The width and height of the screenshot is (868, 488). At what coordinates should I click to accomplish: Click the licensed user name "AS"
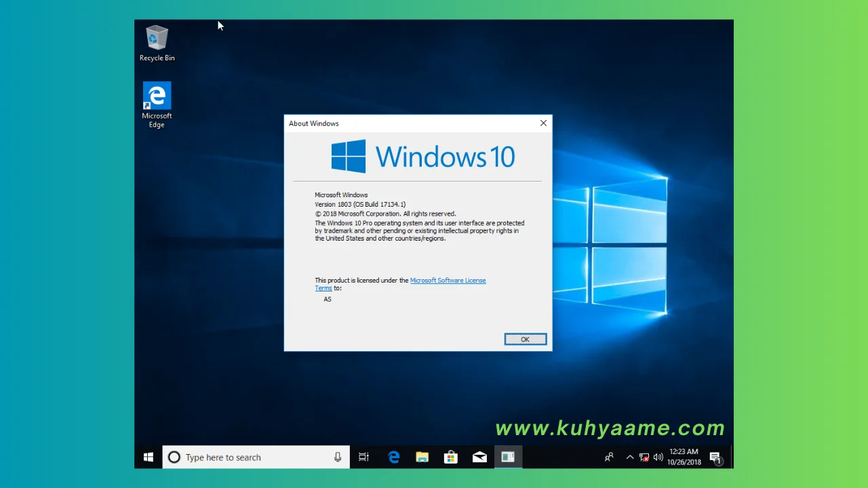coord(328,299)
